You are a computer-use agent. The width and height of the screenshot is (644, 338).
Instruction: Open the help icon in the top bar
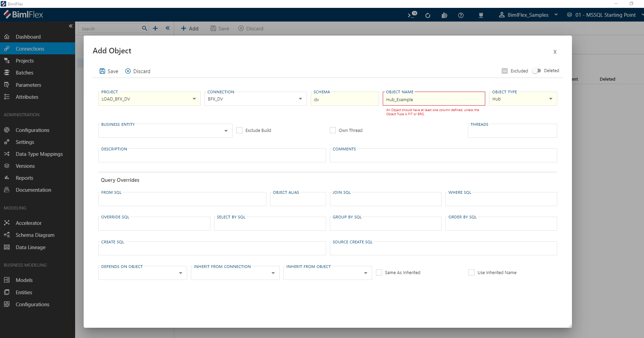tap(461, 15)
